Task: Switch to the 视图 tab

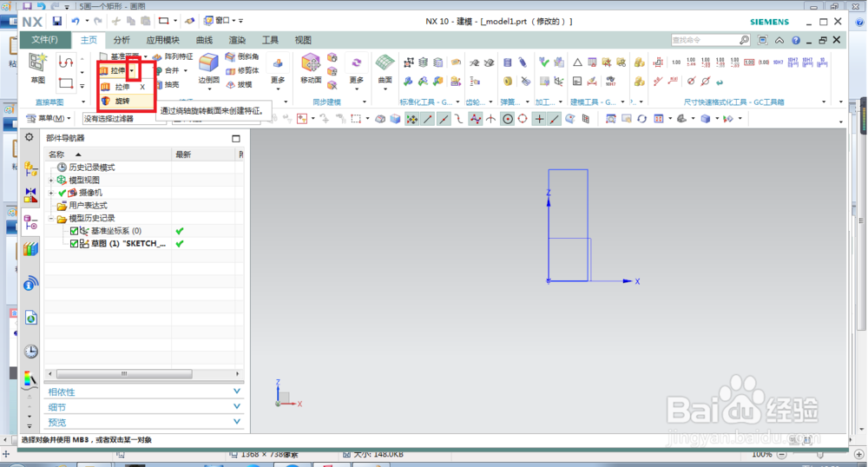Action: pos(303,40)
